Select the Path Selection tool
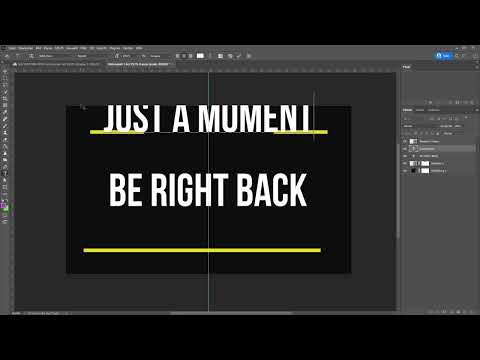The height and width of the screenshot is (360, 480). (5, 179)
